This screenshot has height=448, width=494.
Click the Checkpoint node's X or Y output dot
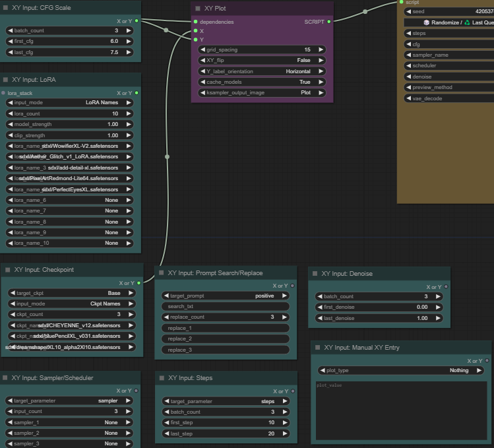[139, 282]
